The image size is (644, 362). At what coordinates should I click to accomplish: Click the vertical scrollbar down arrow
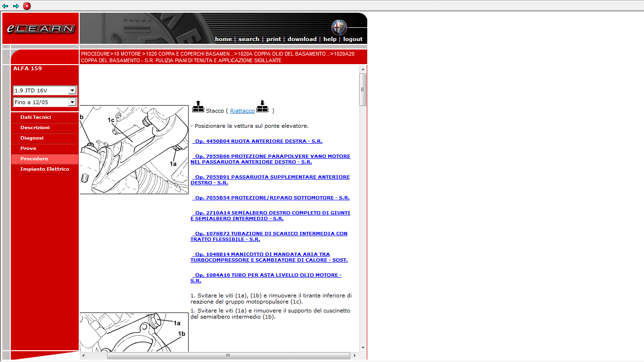point(363,348)
